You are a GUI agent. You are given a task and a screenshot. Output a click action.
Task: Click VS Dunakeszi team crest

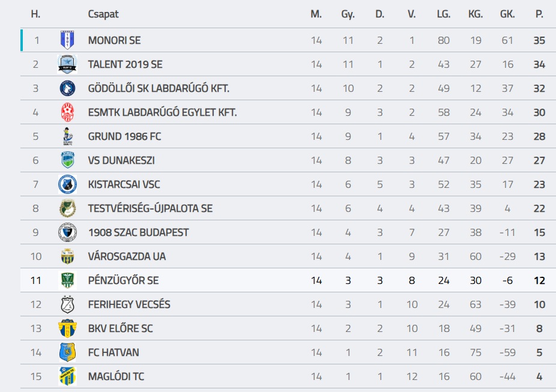[x=67, y=160]
